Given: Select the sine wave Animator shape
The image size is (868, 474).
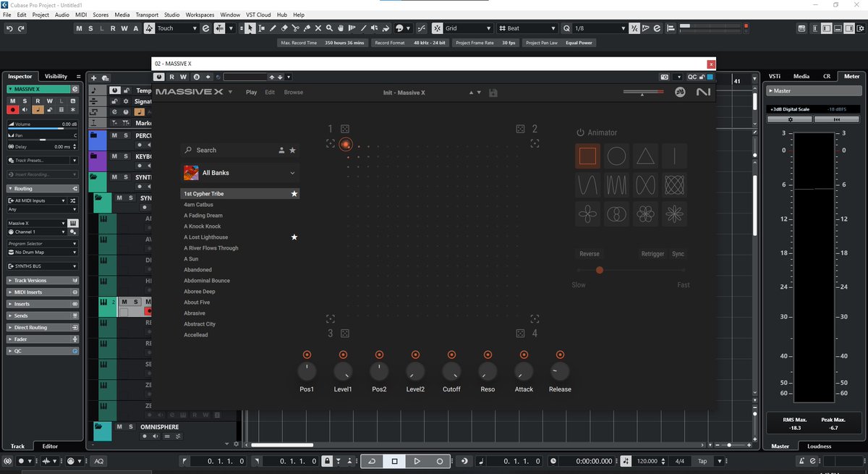Looking at the screenshot, I should [587, 185].
